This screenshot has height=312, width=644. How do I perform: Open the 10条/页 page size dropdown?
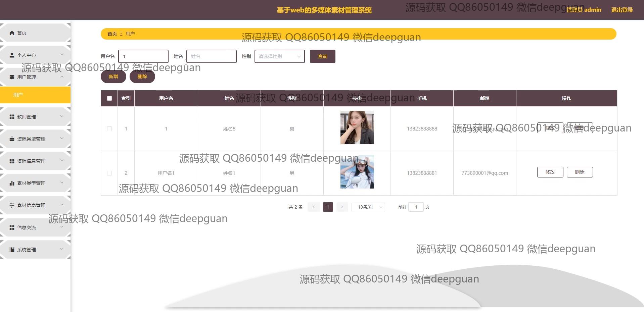tap(368, 207)
